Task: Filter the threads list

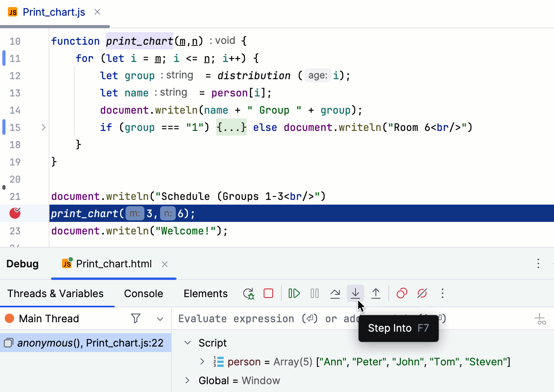Action: (x=136, y=319)
